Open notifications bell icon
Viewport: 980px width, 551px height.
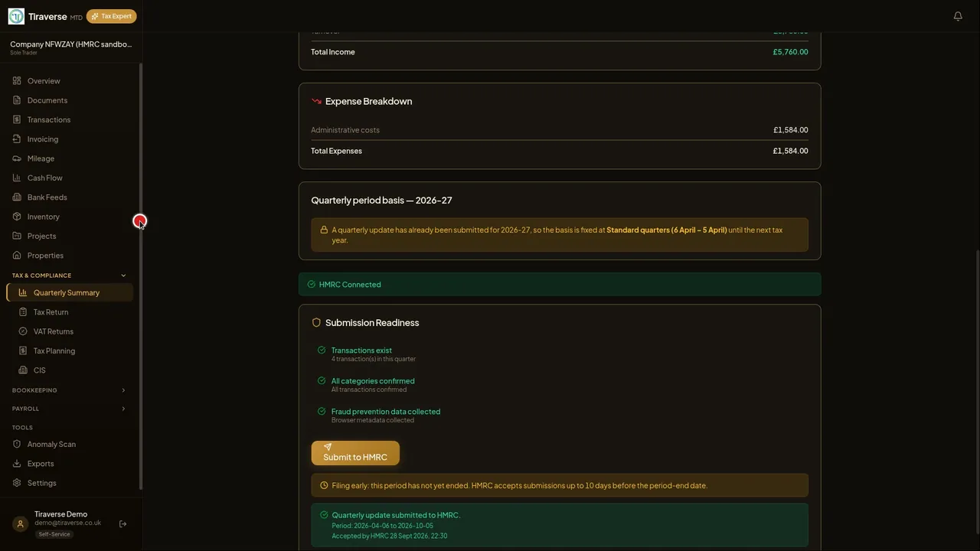tap(958, 16)
